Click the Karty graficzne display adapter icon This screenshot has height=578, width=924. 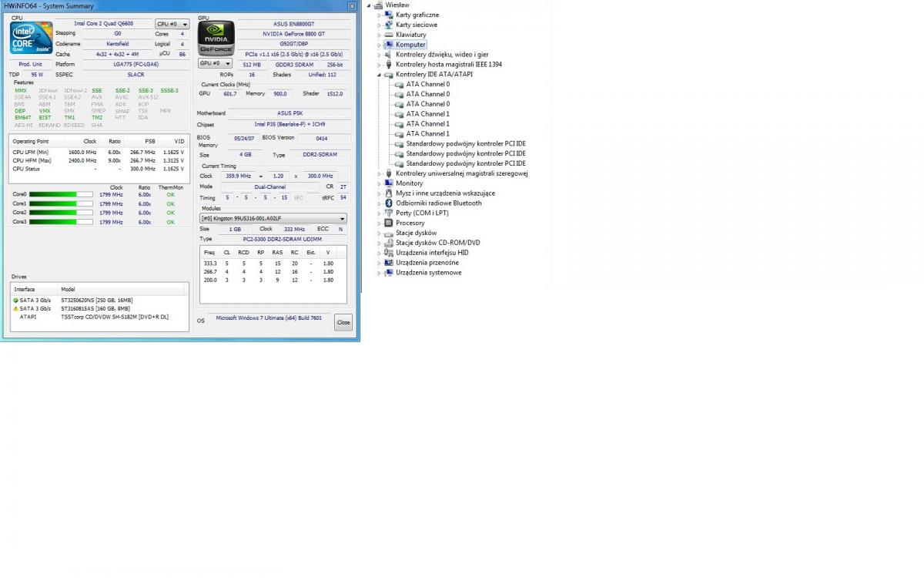pyautogui.click(x=389, y=15)
